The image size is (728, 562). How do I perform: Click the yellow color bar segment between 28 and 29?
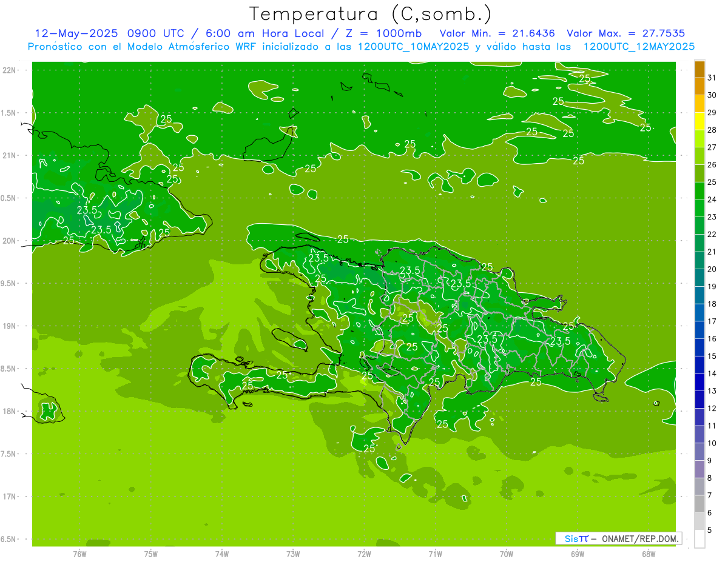tap(699, 121)
